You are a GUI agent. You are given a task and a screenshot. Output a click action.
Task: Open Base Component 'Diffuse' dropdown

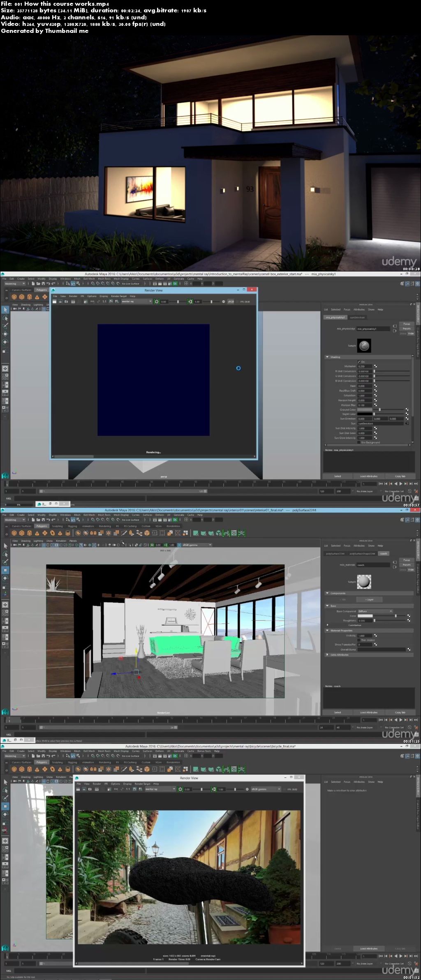[x=375, y=611]
